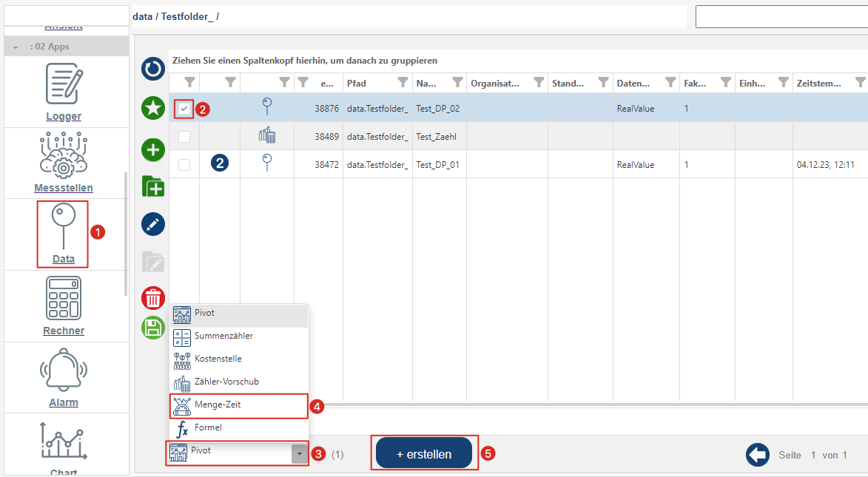Open filter on the Pfad column
Screen dimensions: 868x477
pos(403,83)
